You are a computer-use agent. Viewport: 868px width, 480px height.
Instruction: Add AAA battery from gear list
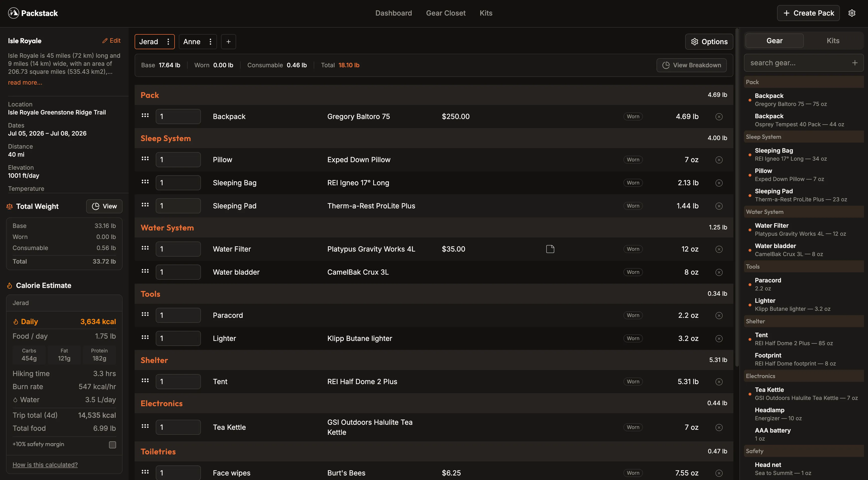(x=804, y=435)
